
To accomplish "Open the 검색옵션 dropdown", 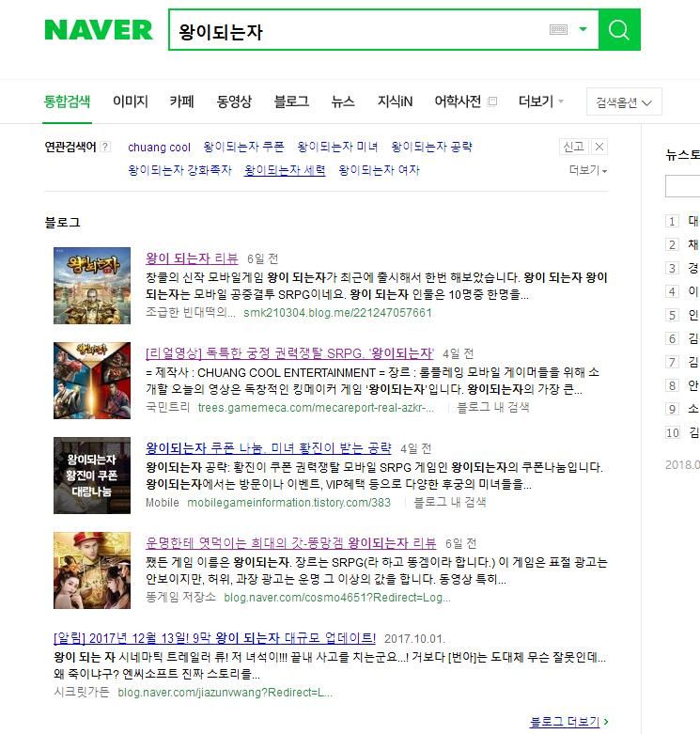I will pyautogui.click(x=624, y=102).
